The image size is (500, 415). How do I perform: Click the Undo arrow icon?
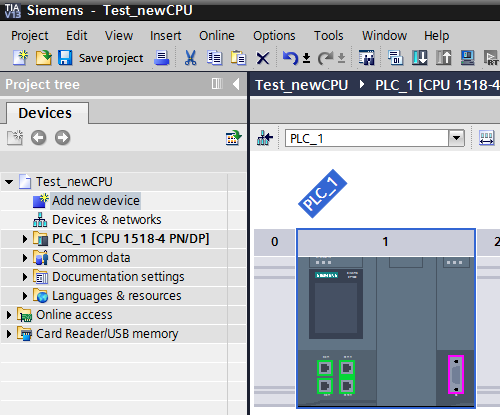[290, 58]
